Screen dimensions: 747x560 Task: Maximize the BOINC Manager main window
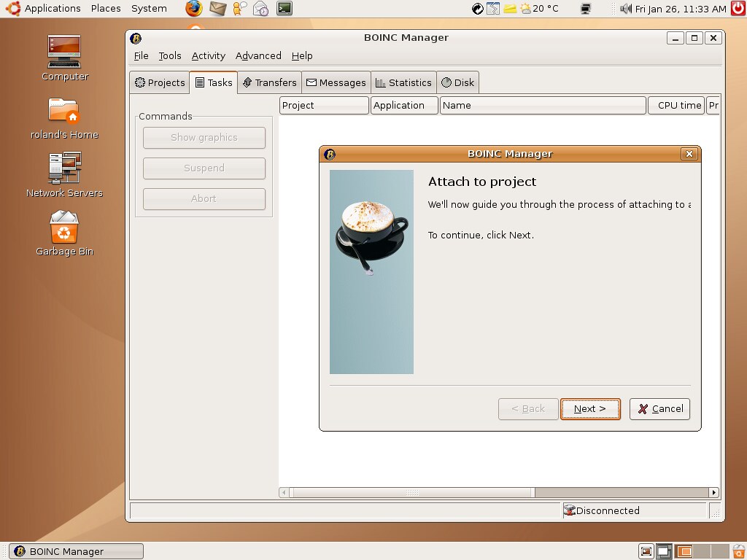(x=694, y=38)
